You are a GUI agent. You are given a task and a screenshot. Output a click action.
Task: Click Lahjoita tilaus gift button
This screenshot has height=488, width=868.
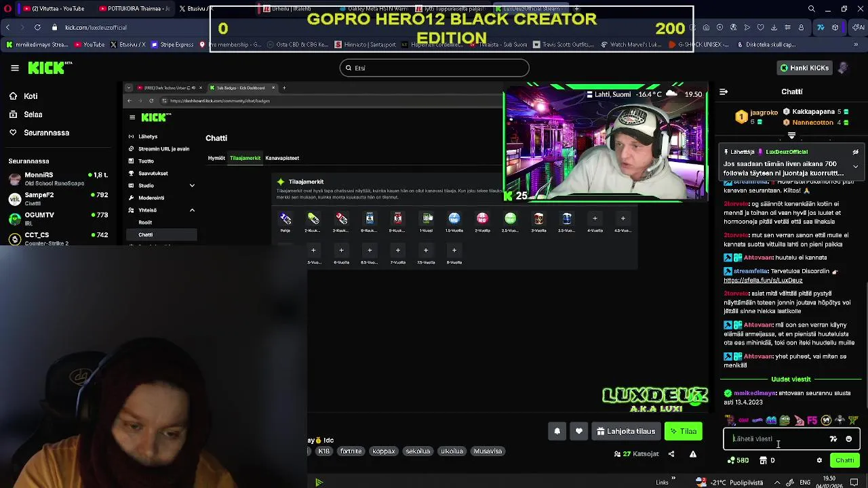[626, 431]
